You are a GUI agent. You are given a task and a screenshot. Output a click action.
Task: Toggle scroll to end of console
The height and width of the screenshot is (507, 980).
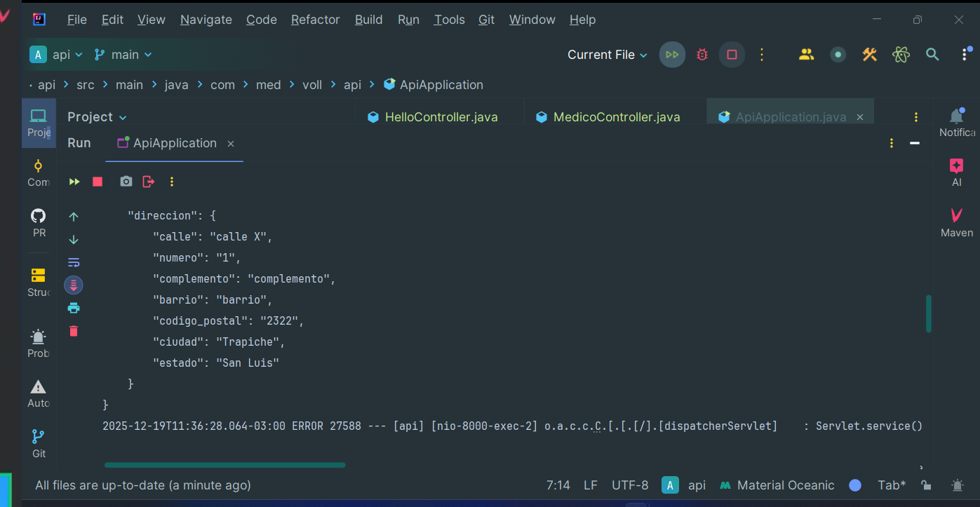pyautogui.click(x=74, y=285)
